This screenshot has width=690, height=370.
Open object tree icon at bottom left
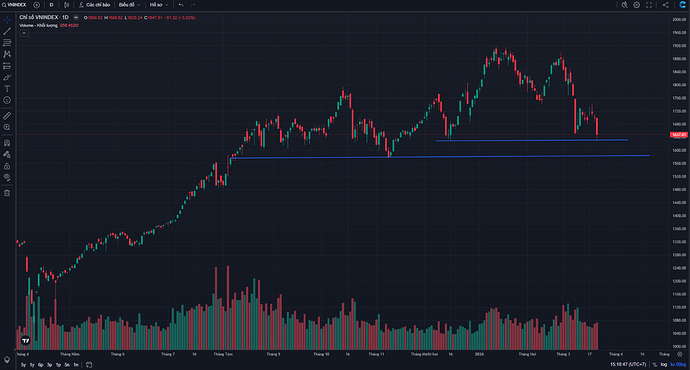tap(7, 359)
